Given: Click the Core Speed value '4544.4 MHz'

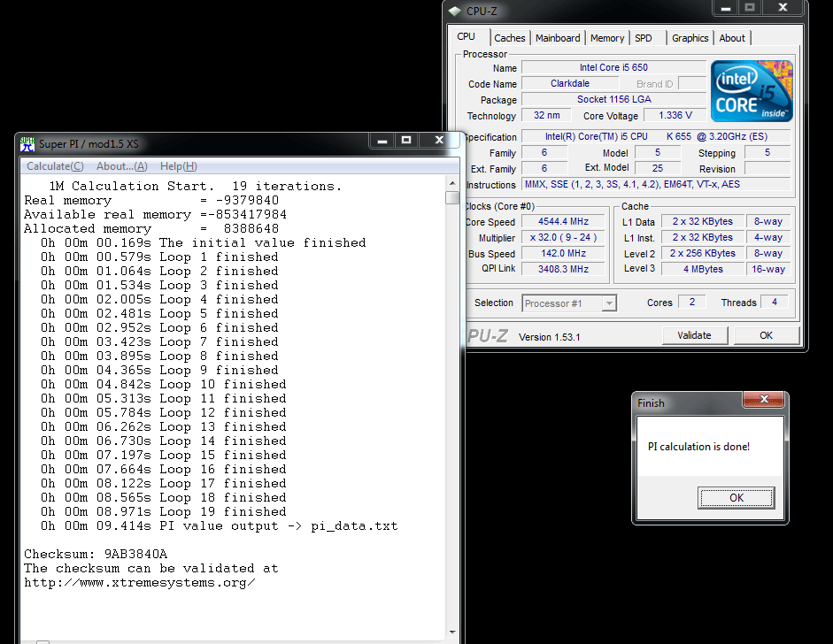Looking at the screenshot, I should (563, 221).
